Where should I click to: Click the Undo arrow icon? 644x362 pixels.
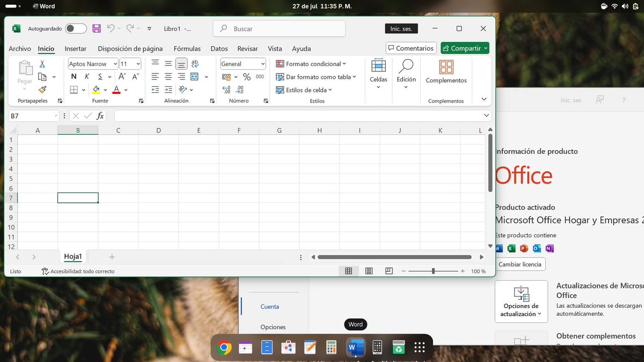pos(111,28)
